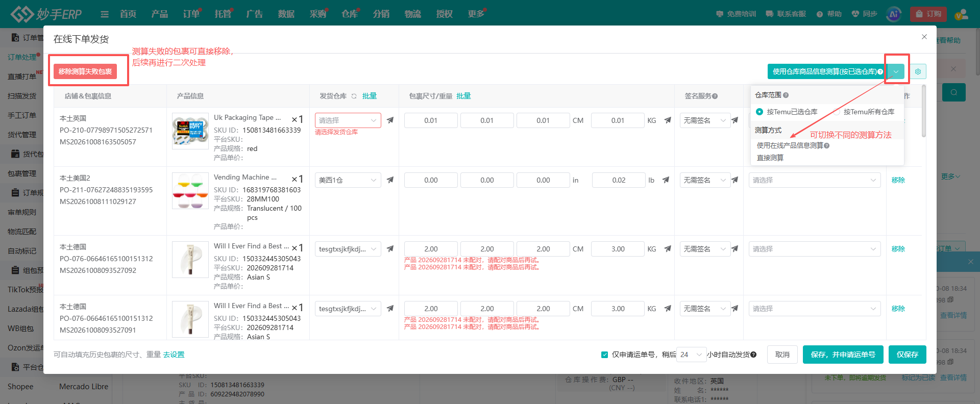Screen dimensions: 980x404
Task: Click the 去设置 link at dialog bottom
Action: coord(174,355)
